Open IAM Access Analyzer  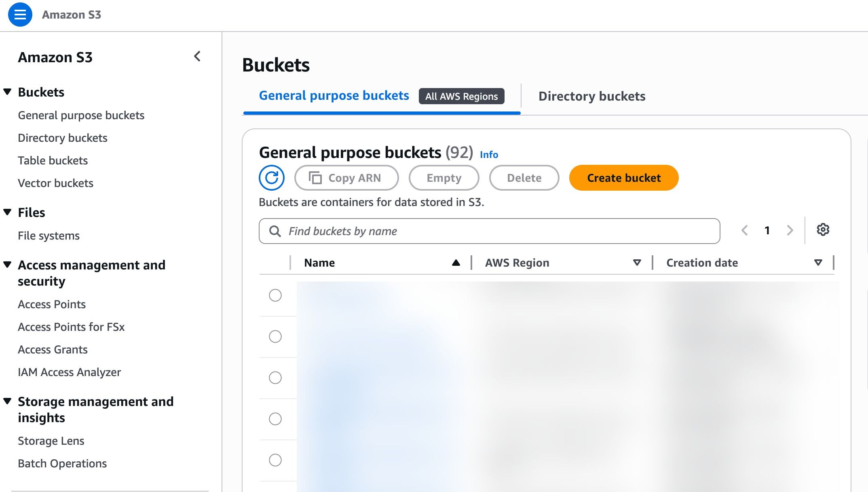click(70, 372)
